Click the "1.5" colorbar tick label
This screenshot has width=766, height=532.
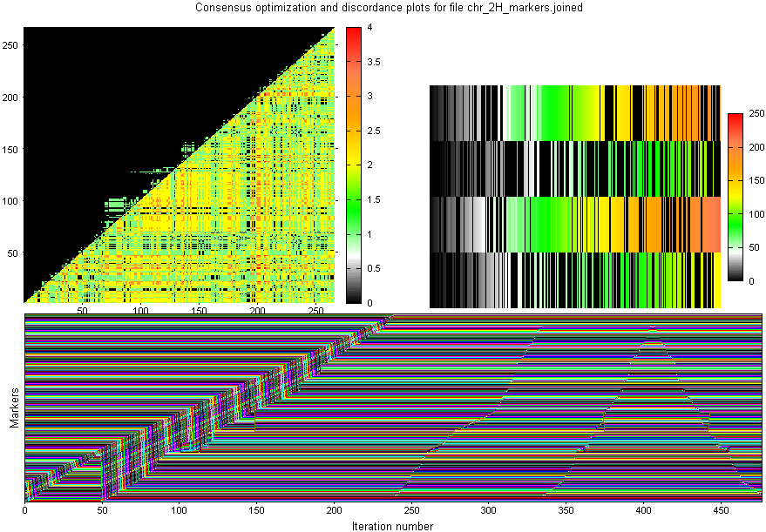(374, 199)
